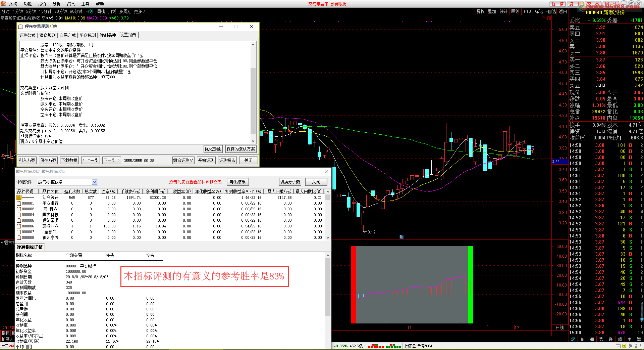Click the 开始评测 button
This screenshot has width=644, height=350.
tap(206, 161)
